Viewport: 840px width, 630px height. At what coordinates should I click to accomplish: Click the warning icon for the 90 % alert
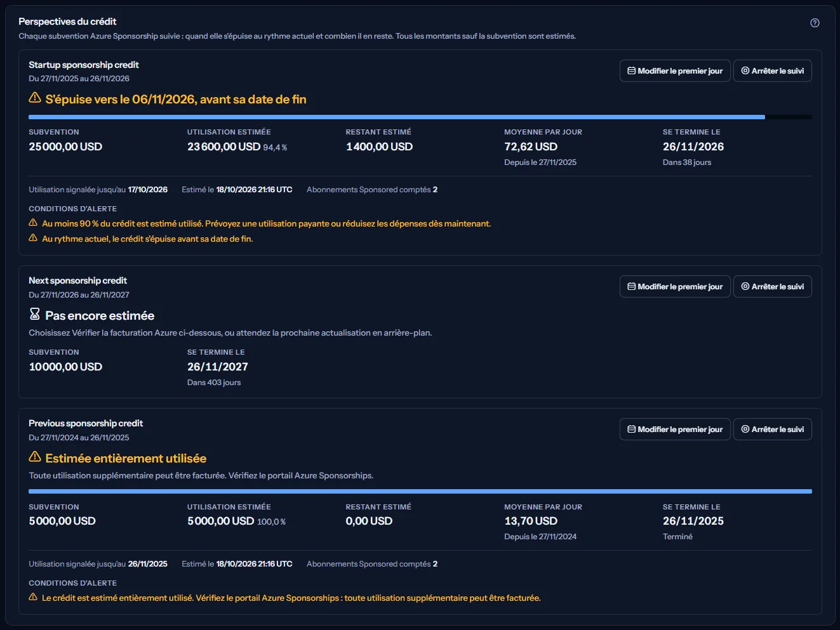tap(33, 223)
